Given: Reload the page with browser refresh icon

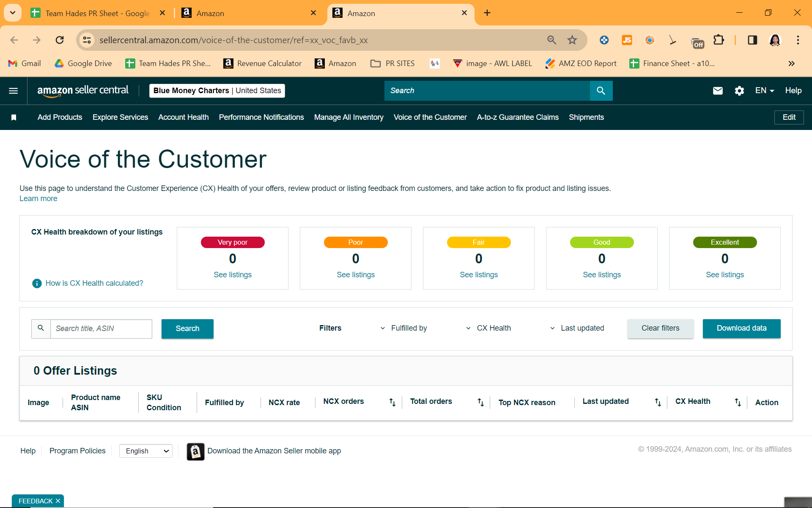Looking at the screenshot, I should tap(60, 40).
